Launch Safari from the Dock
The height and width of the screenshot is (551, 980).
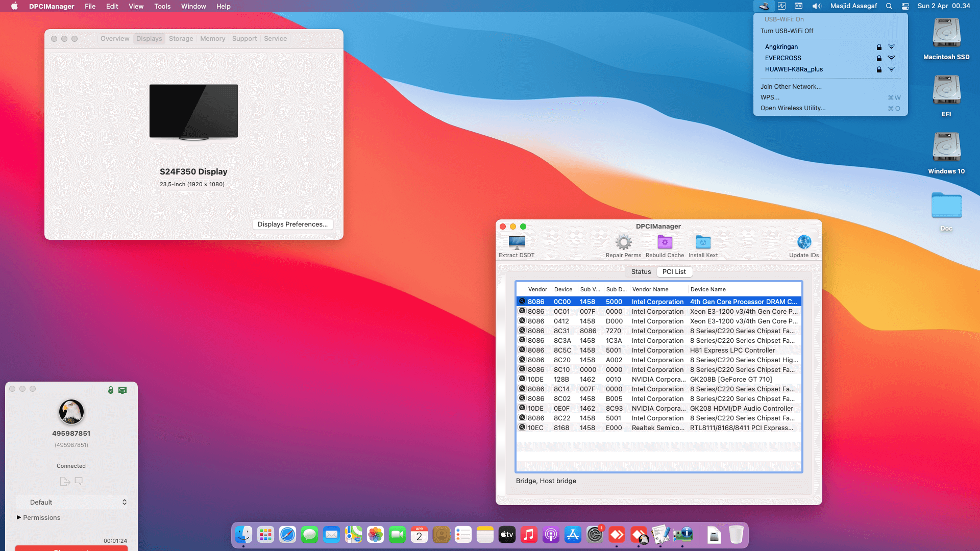tap(287, 535)
